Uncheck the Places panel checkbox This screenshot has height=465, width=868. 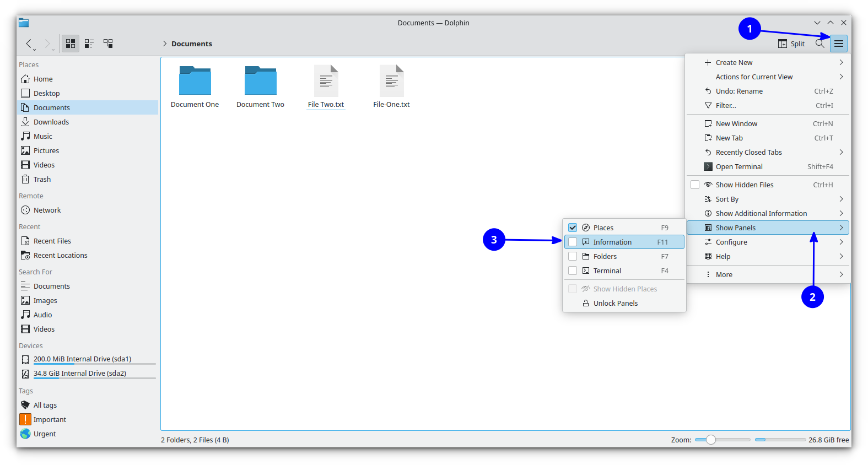pos(573,228)
